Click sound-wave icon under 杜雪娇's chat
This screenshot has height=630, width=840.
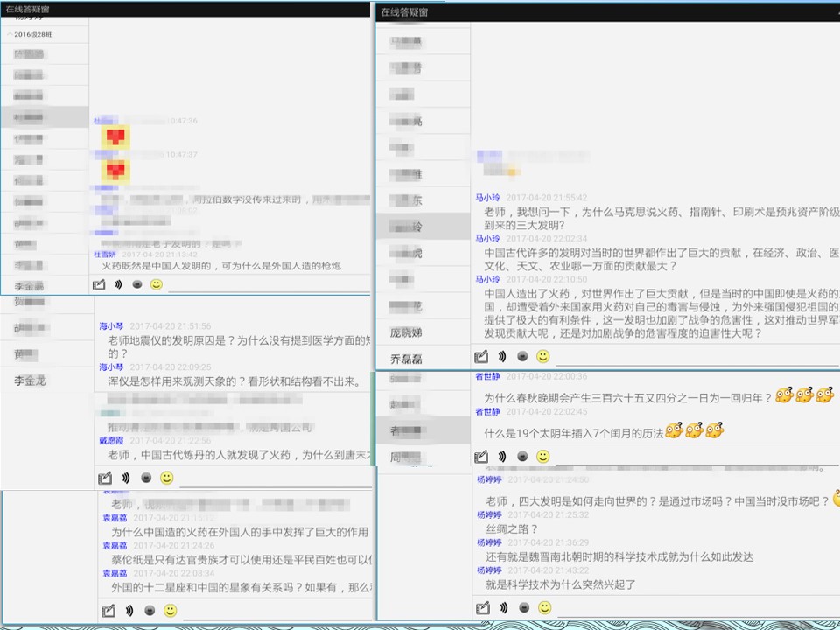(x=118, y=284)
